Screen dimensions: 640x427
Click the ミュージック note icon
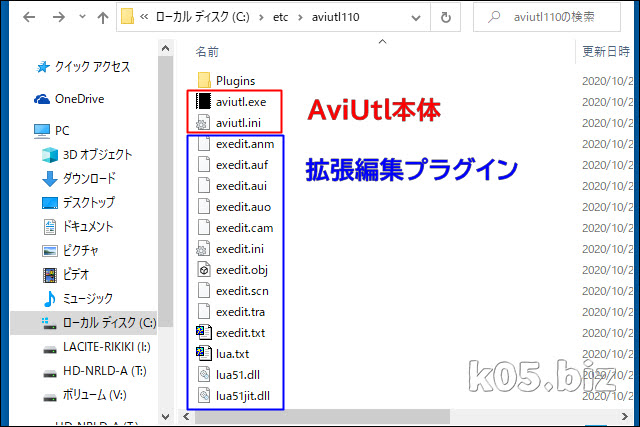click(x=50, y=299)
